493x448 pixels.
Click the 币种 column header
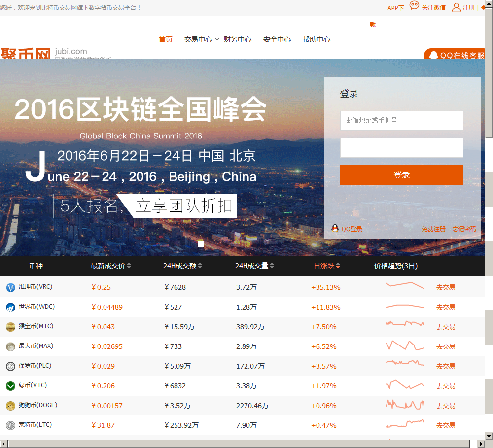click(36, 266)
